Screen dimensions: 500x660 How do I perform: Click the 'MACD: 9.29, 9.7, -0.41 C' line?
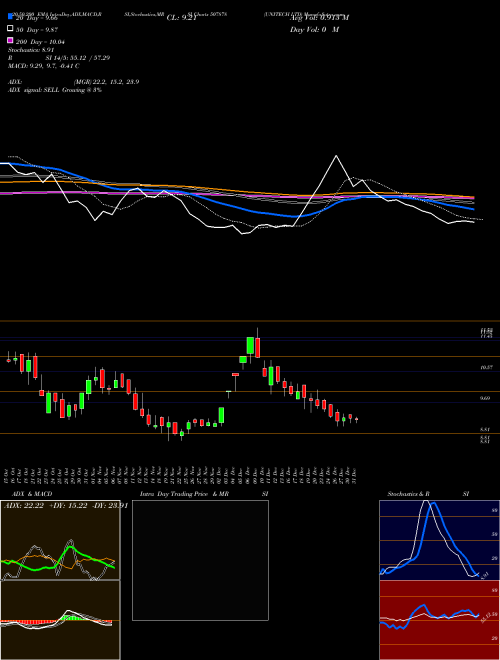[x=44, y=66]
